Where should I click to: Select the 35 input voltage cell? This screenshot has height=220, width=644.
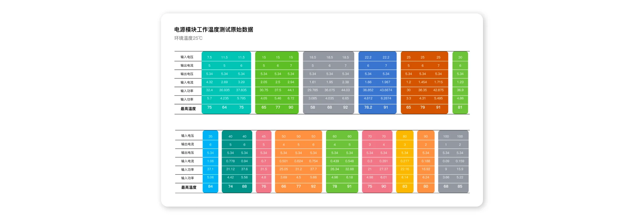[210, 136]
